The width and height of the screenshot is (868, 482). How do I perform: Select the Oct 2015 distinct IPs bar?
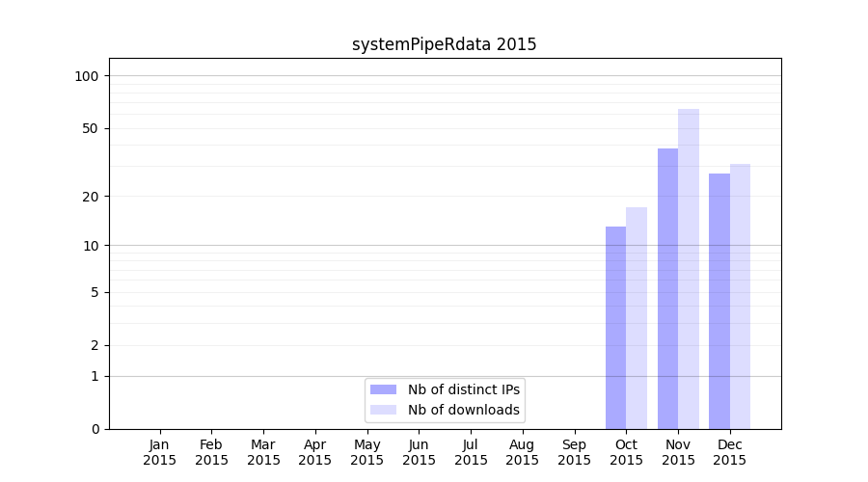615,328
